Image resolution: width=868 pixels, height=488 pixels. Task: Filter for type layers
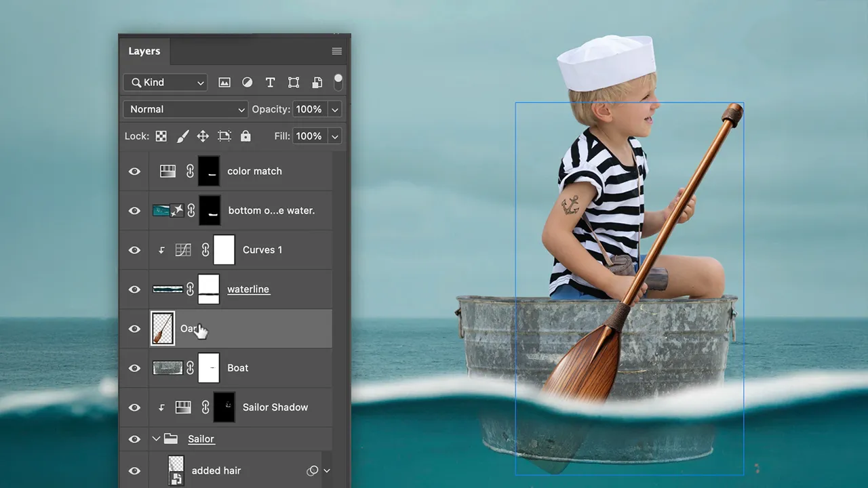click(270, 83)
